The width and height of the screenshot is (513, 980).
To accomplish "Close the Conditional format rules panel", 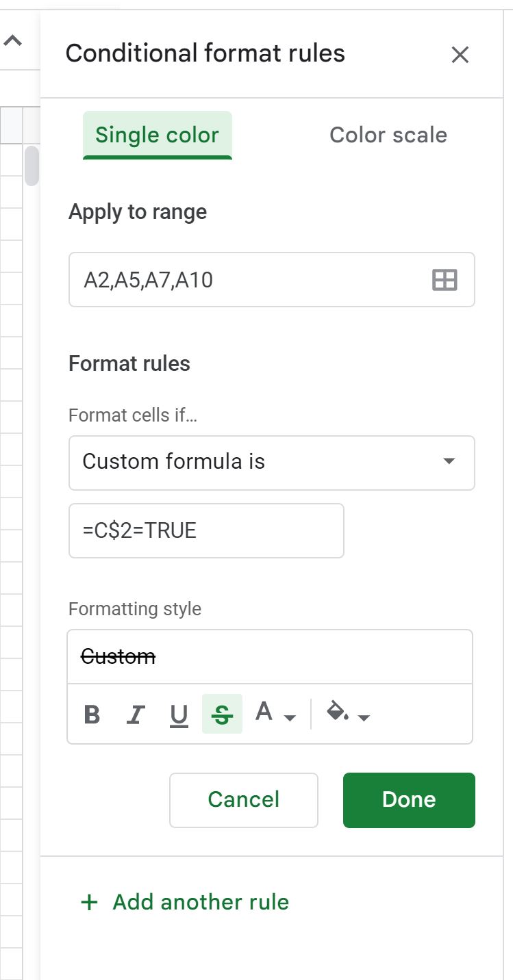I will [460, 55].
